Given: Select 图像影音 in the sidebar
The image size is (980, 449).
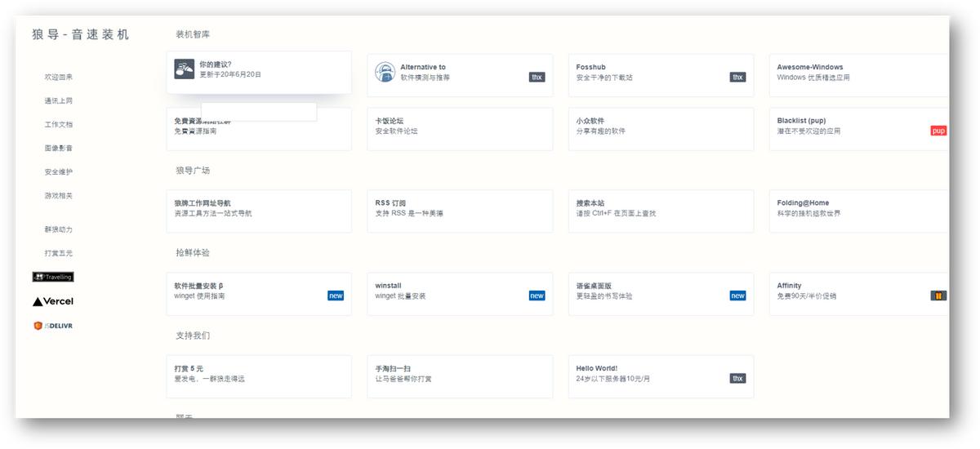Looking at the screenshot, I should [x=59, y=148].
